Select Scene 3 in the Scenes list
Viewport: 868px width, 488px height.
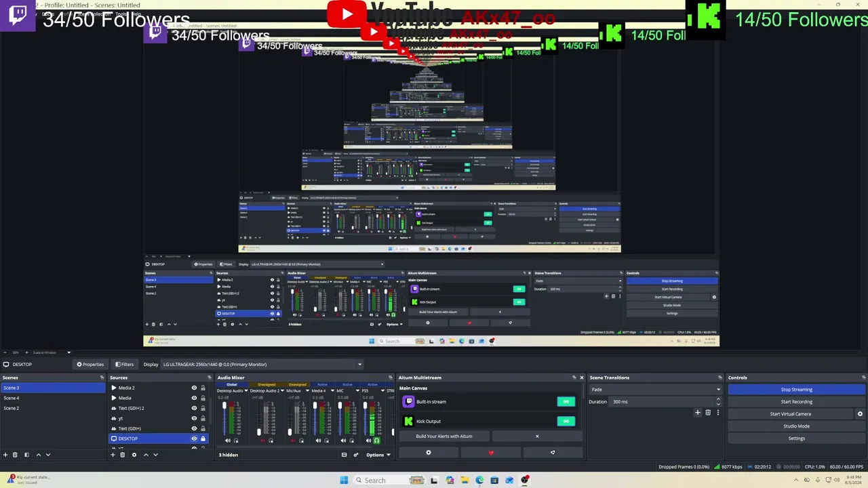tap(53, 388)
